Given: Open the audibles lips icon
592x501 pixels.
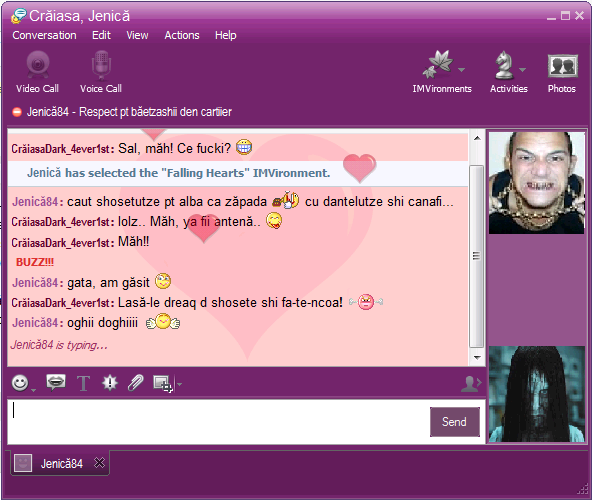Looking at the screenshot, I should pos(56,382).
